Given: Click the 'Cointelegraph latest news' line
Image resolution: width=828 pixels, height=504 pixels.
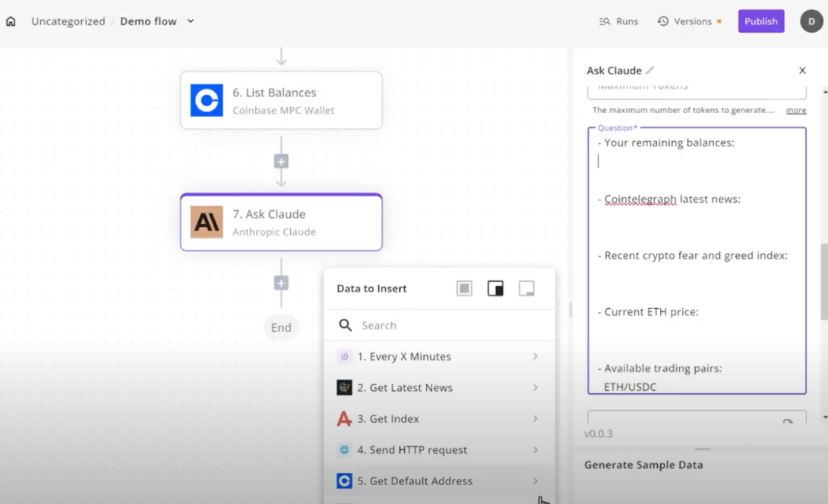Looking at the screenshot, I should (669, 199).
